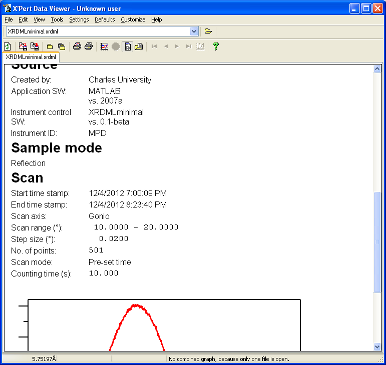Click the scan range value 10.0000 - 20.0000
386x365 pixels.
136,227
